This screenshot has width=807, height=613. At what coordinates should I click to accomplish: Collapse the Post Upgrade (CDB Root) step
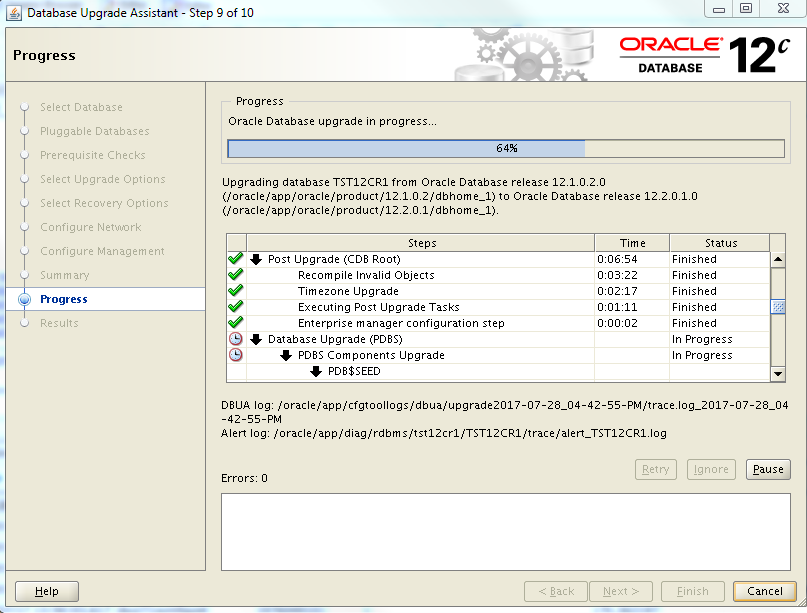click(x=256, y=260)
